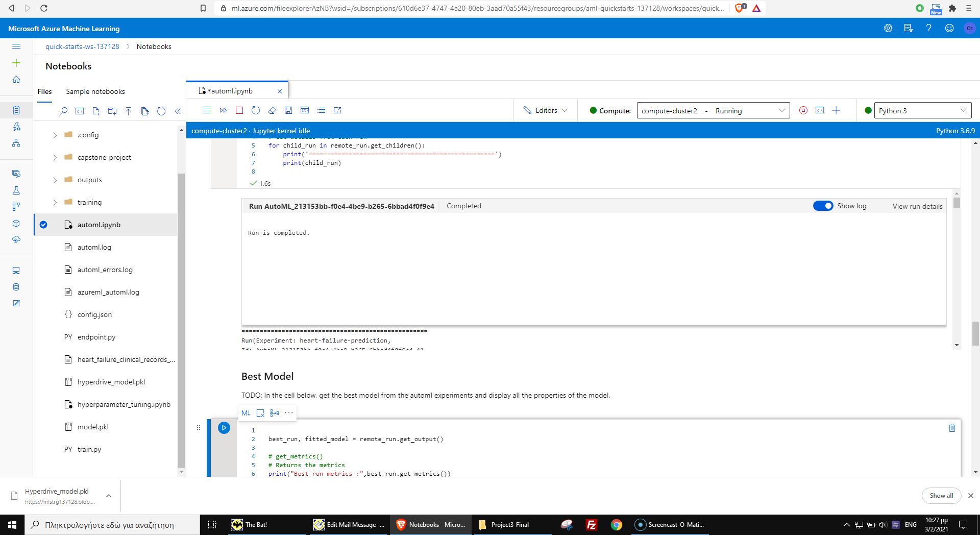Viewport: 980px width, 535px height.
Task: Expand the capstone-project folder
Action: pyautogui.click(x=55, y=158)
